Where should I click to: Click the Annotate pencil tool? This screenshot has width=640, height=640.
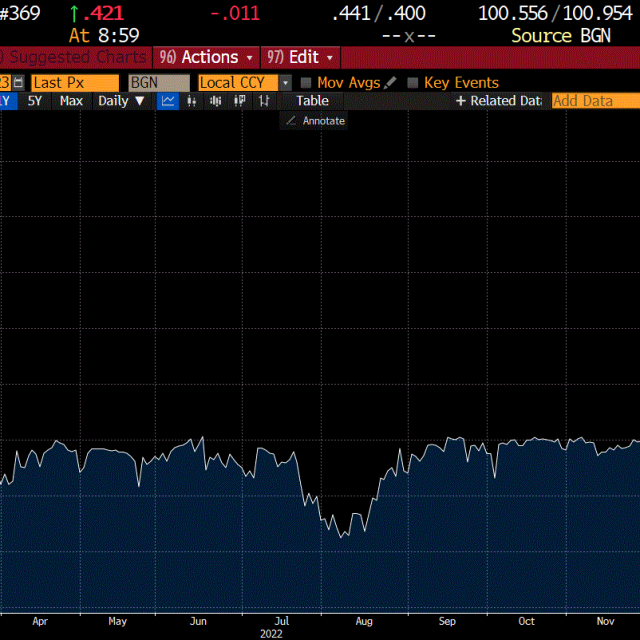pos(314,121)
